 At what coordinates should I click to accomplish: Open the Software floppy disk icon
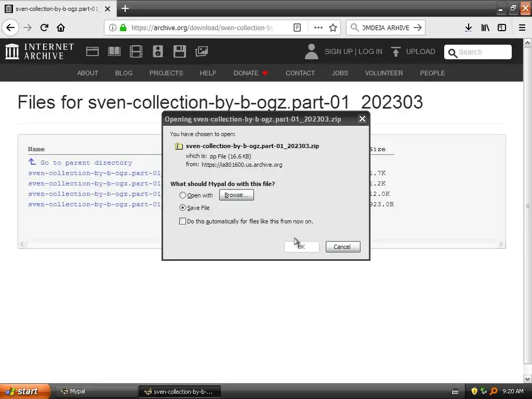179,51
